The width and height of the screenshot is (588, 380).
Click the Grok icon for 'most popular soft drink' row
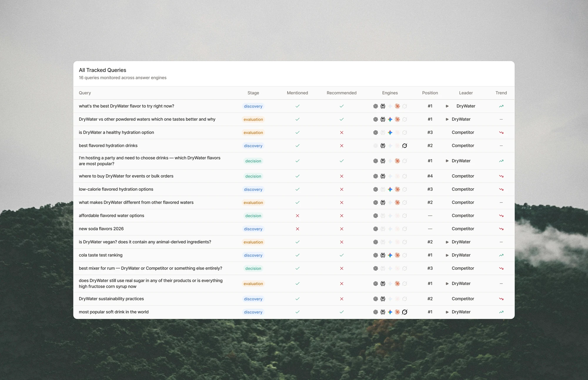pyautogui.click(x=405, y=312)
